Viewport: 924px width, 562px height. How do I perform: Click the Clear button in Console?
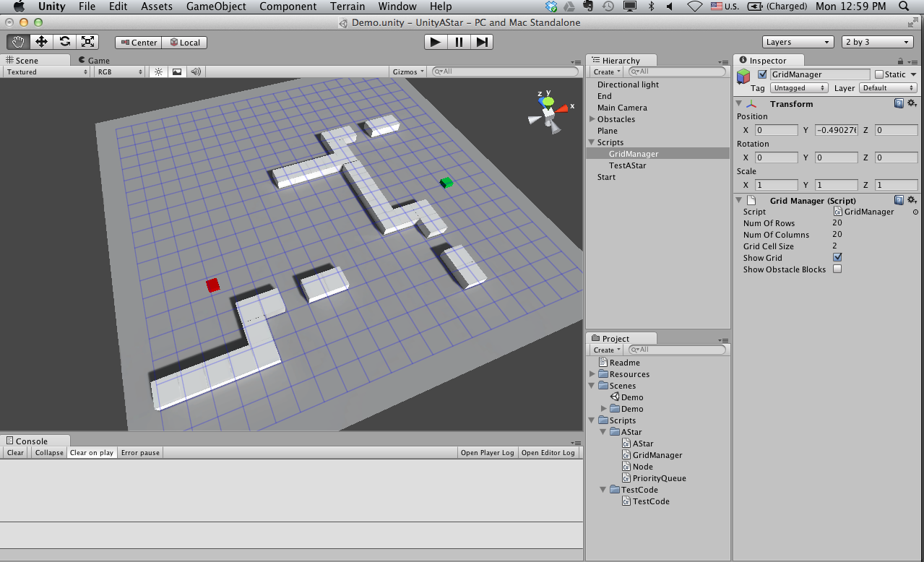pyautogui.click(x=15, y=453)
